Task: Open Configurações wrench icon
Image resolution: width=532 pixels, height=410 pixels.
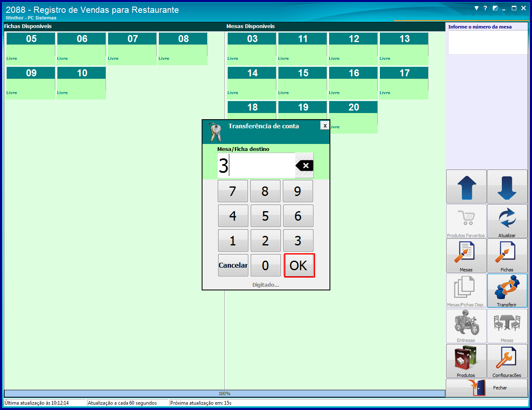Action: pyautogui.click(x=507, y=361)
